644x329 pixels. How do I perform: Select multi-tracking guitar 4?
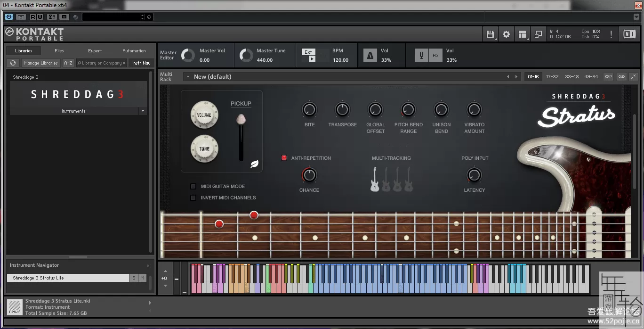tap(409, 179)
